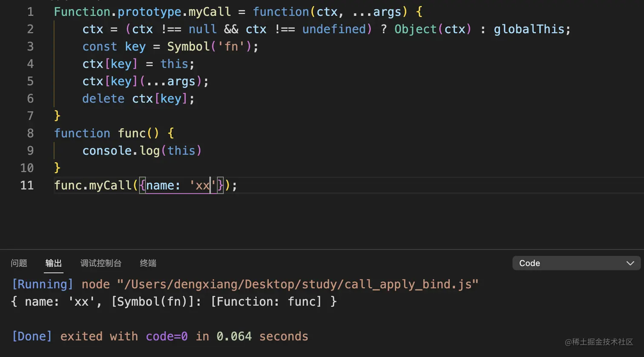Image resolution: width=644 pixels, height=357 pixels.
Task: Click the 'fn' string on line 3
Action: click(x=231, y=47)
